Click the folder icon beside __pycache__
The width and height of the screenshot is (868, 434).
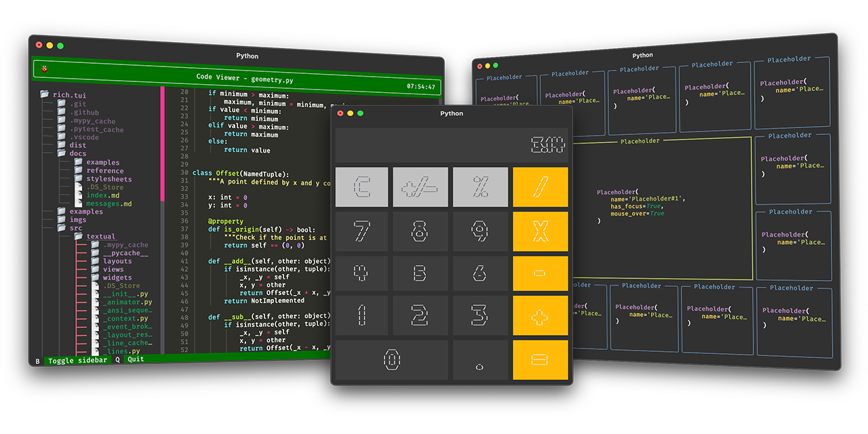coord(95,253)
